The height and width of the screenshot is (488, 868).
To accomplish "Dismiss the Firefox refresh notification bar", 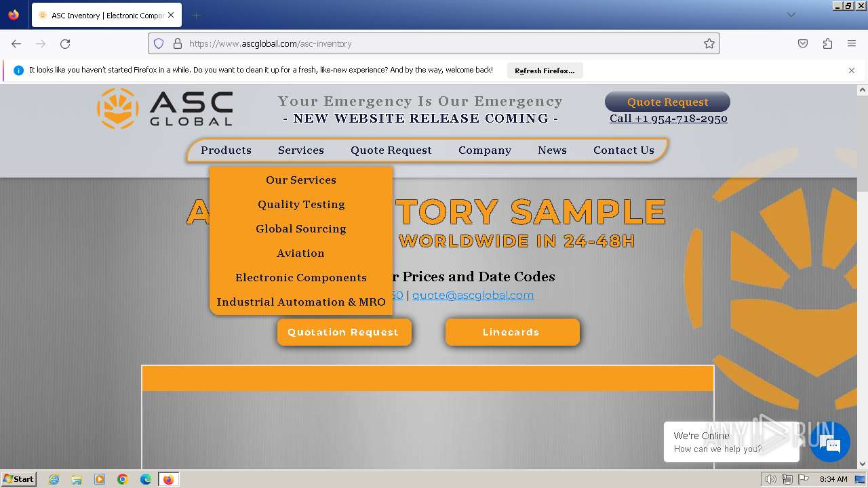I will 852,70.
